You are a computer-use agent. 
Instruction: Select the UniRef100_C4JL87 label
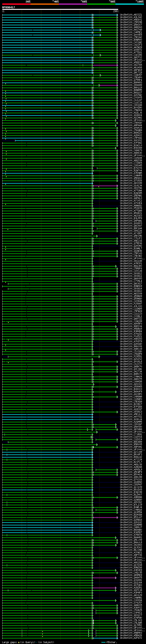coord(131,100)
